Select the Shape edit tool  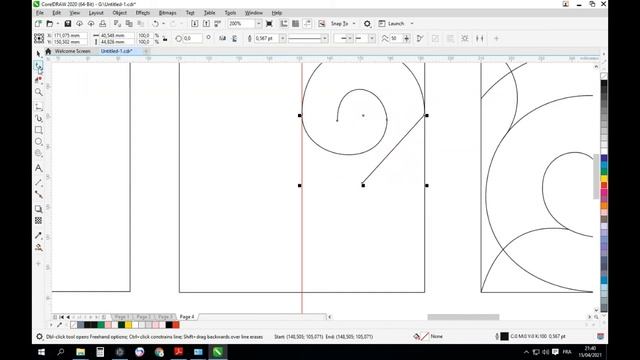click(x=39, y=66)
